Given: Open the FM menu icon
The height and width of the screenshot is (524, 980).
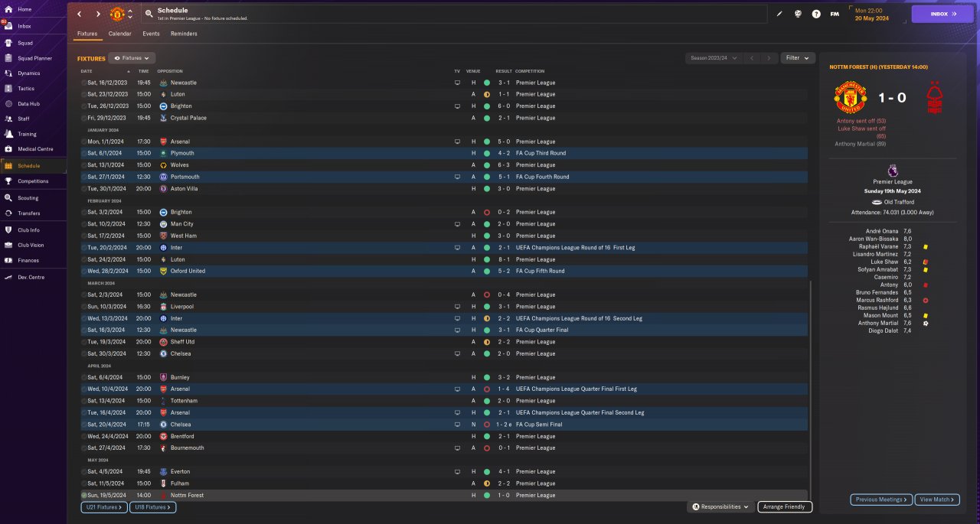Looking at the screenshot, I should [x=835, y=14].
